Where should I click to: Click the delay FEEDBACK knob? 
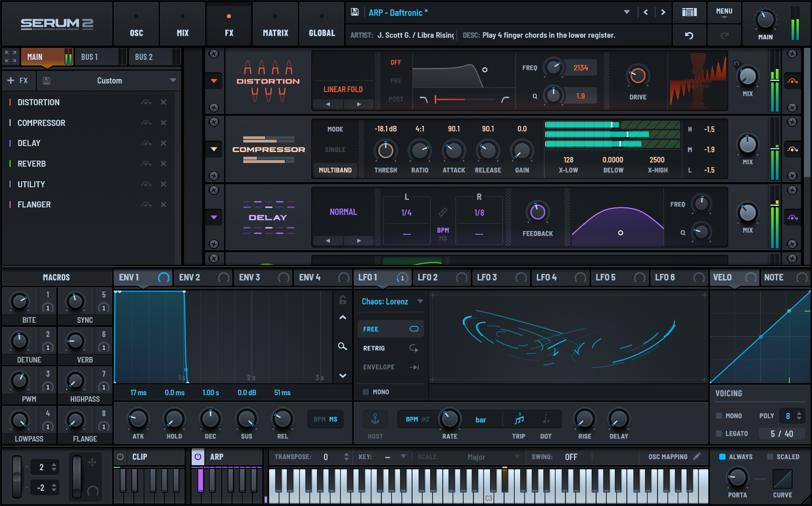pyautogui.click(x=537, y=212)
